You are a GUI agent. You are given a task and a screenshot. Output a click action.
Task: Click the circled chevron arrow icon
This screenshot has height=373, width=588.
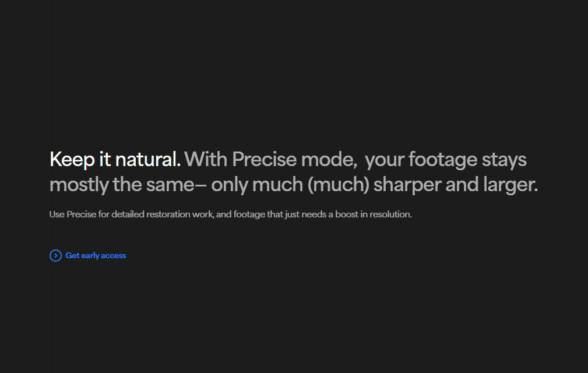click(x=55, y=255)
